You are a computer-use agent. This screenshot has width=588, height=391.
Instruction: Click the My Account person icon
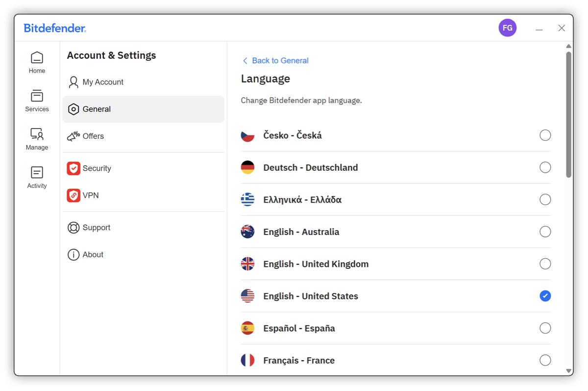pos(73,82)
